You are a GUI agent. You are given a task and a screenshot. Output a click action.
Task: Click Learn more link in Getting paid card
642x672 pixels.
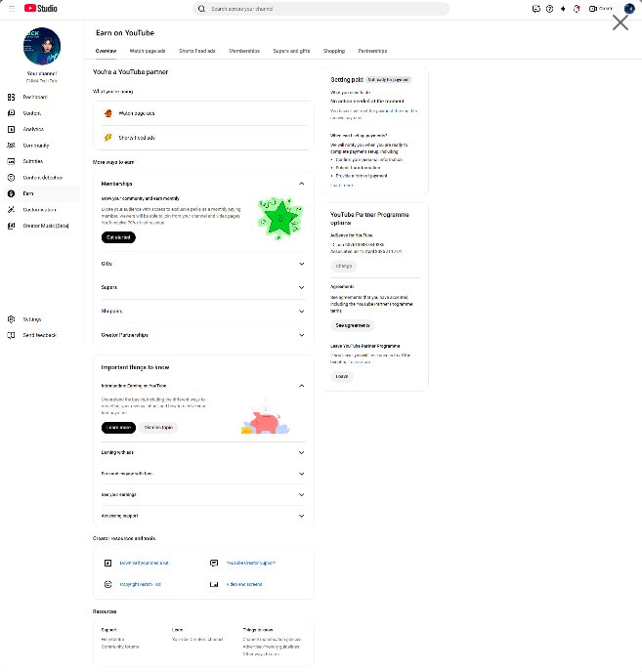[342, 186]
